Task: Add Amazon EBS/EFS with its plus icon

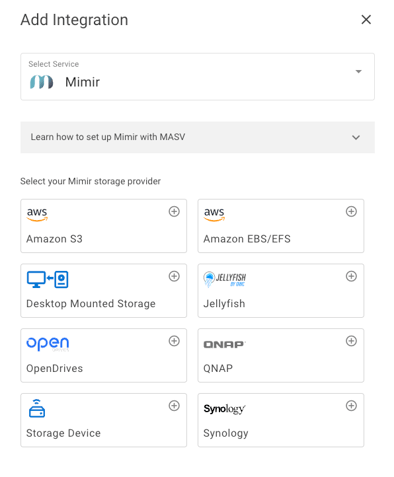Action: [351, 211]
